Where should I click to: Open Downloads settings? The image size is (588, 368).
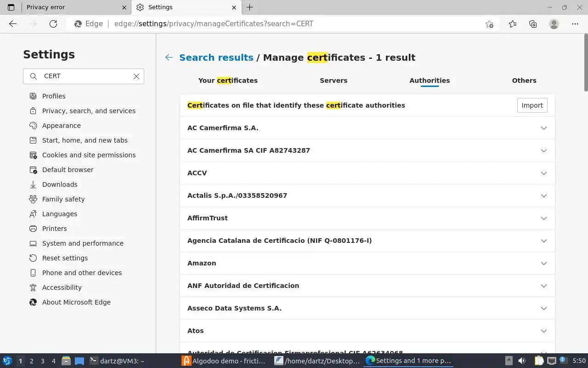click(x=60, y=184)
